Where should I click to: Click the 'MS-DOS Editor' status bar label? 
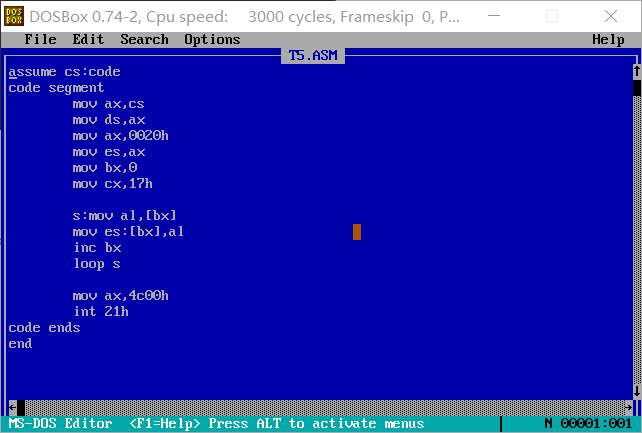point(60,423)
